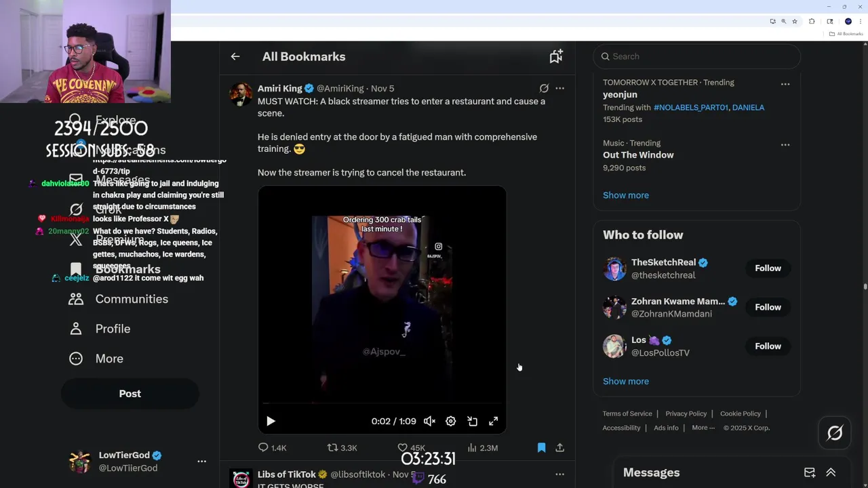Expand the Messages drawer
Image resolution: width=868 pixels, height=488 pixels.
pos(831,472)
